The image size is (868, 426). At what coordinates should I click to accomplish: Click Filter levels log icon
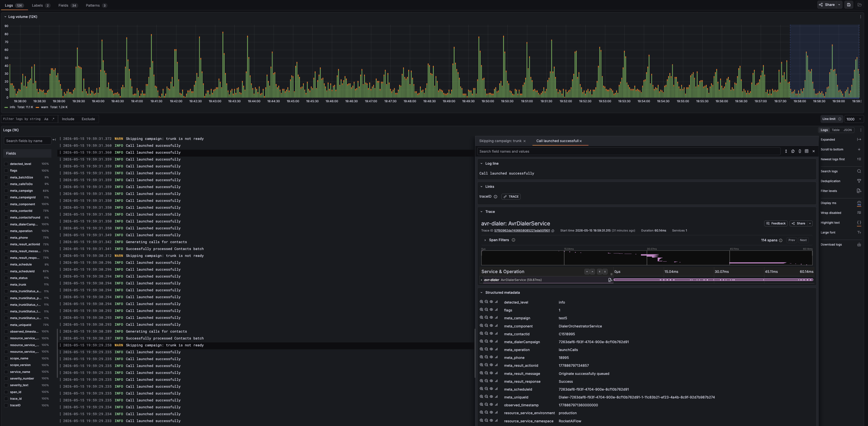pyautogui.click(x=859, y=191)
